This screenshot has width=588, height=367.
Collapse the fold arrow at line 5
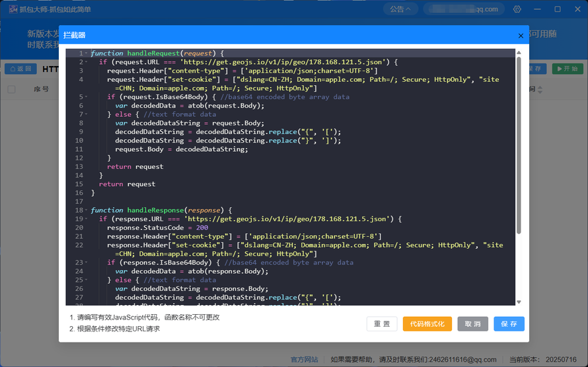[x=87, y=96]
